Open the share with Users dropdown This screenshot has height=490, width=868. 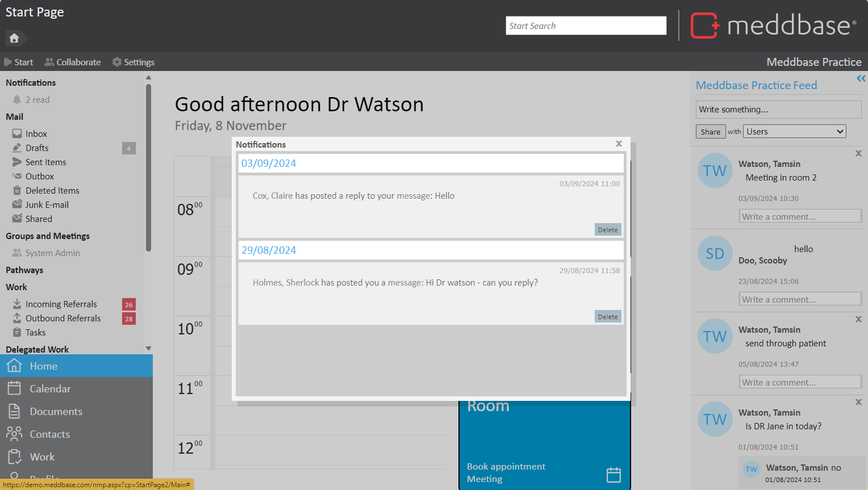(x=795, y=132)
